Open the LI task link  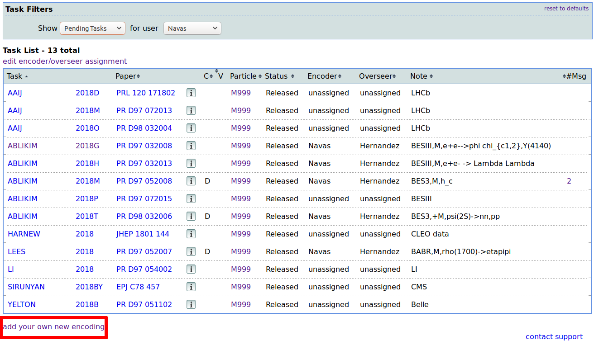pyautogui.click(x=11, y=269)
